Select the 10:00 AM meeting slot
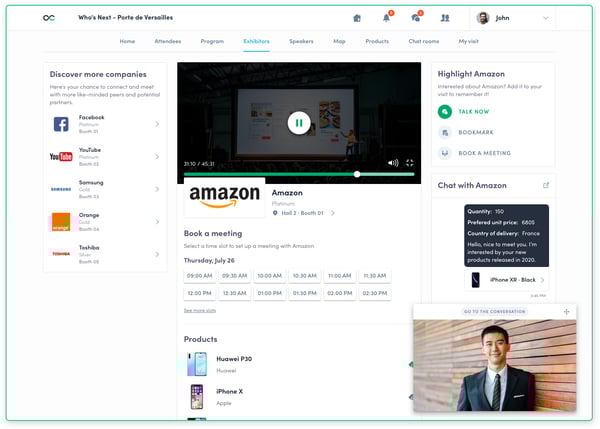 pos(270,276)
